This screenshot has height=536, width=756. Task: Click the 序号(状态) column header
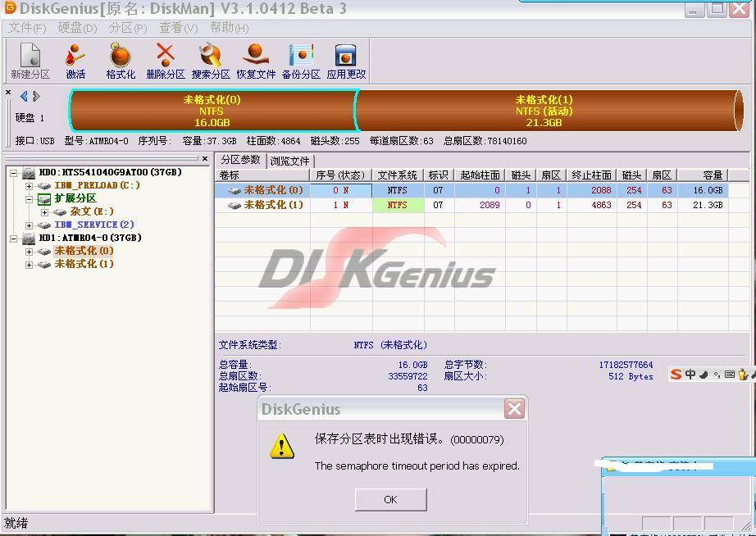pyautogui.click(x=341, y=175)
